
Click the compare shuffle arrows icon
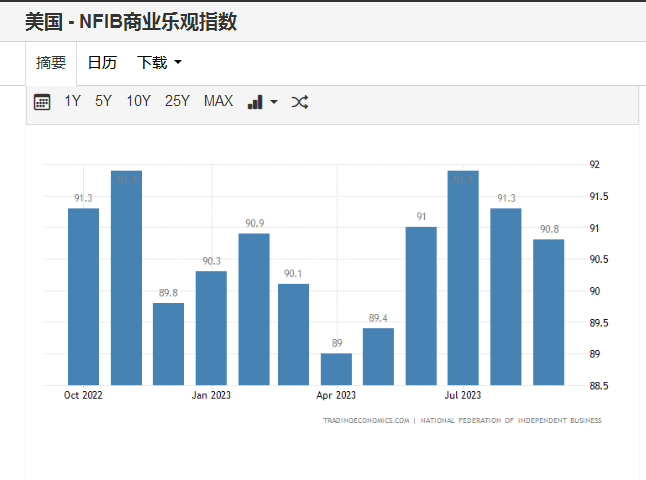(299, 102)
